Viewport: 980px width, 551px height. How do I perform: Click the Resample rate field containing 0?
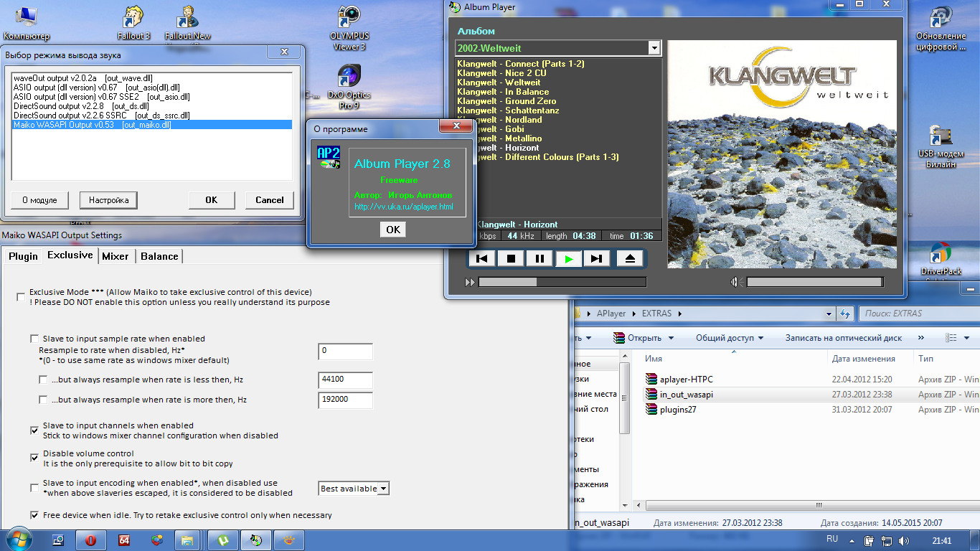pyautogui.click(x=345, y=351)
